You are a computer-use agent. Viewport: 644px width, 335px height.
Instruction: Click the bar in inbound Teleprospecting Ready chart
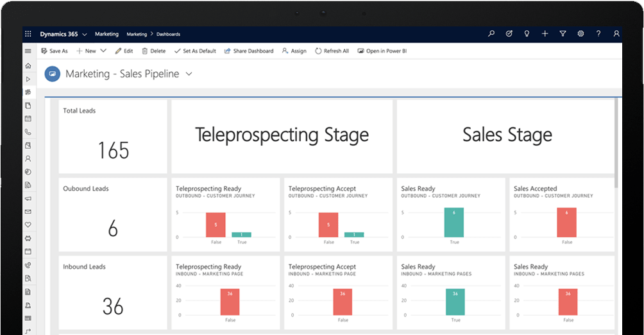pyautogui.click(x=230, y=302)
